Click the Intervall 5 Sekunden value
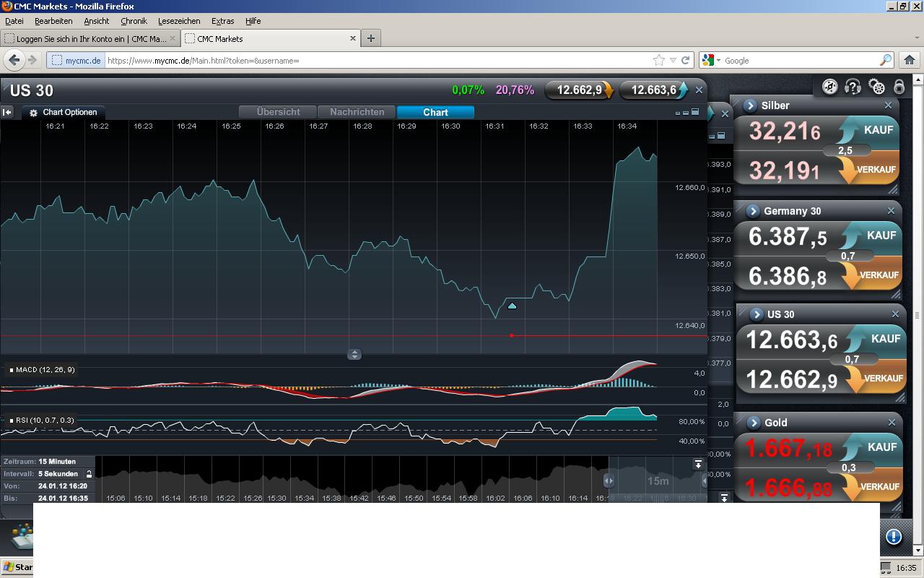 click(58, 474)
